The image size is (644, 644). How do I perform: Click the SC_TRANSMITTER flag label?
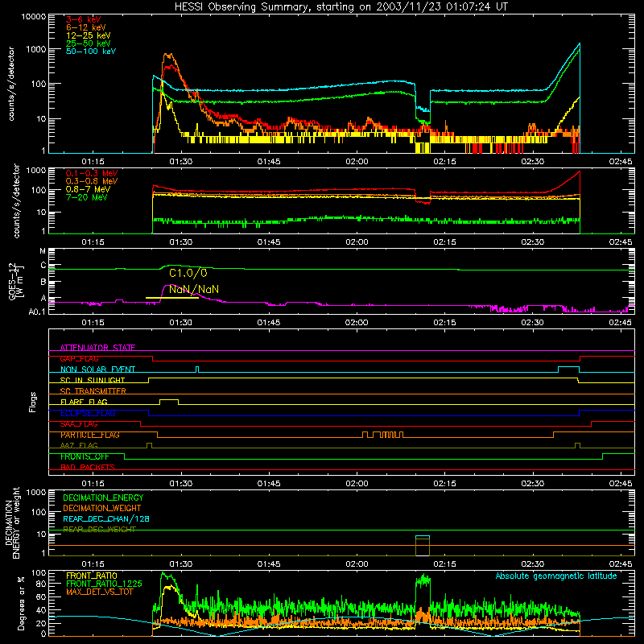click(93, 391)
